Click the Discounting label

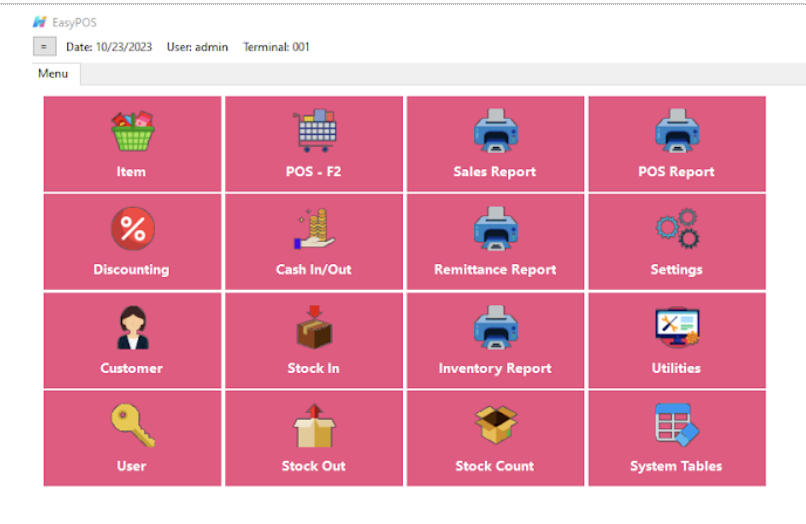(x=131, y=270)
